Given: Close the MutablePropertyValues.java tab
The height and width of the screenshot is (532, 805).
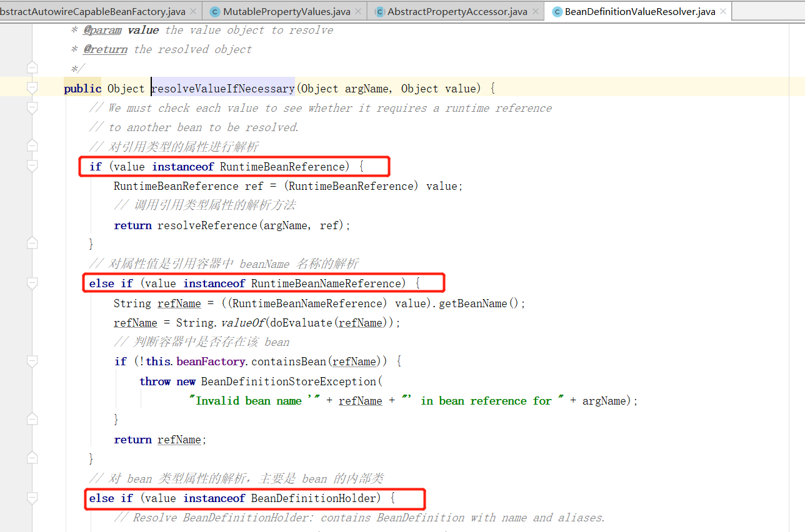Looking at the screenshot, I should [357, 11].
